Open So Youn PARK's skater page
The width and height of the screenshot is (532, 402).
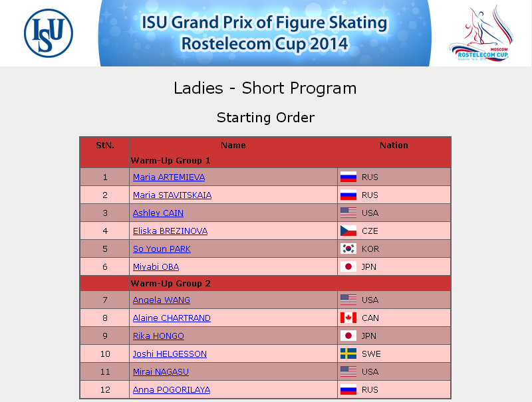click(x=162, y=249)
